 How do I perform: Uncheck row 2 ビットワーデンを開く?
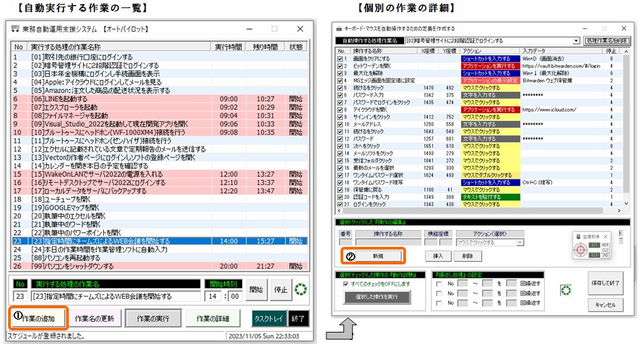pyautogui.click(x=340, y=65)
